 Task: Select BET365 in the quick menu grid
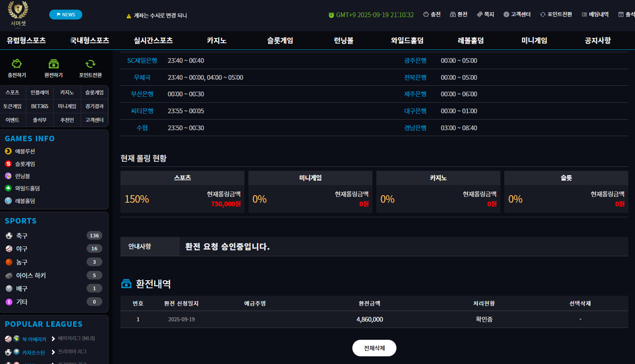tap(39, 106)
